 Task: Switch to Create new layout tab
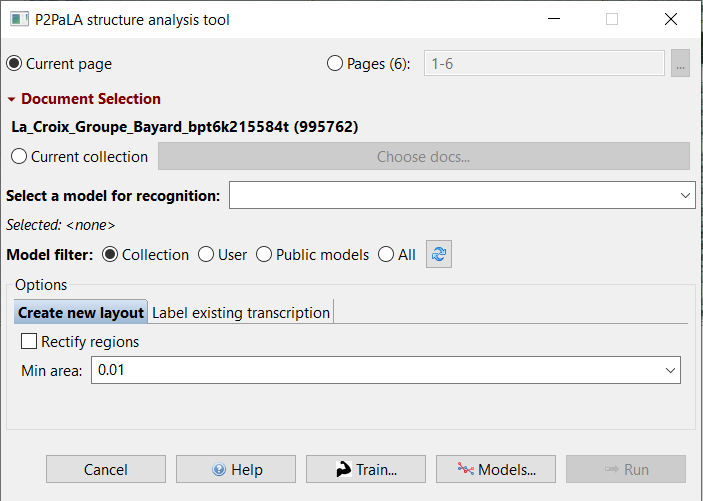pos(81,312)
